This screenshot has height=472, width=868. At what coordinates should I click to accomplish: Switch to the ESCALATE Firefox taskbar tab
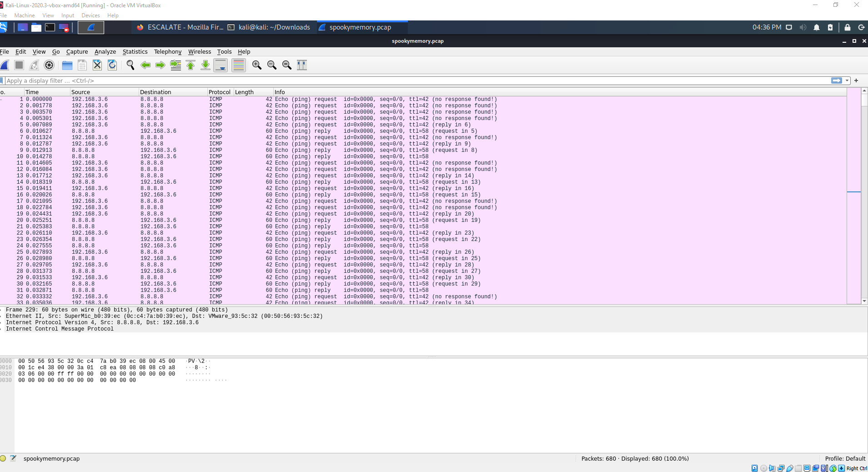click(x=180, y=27)
